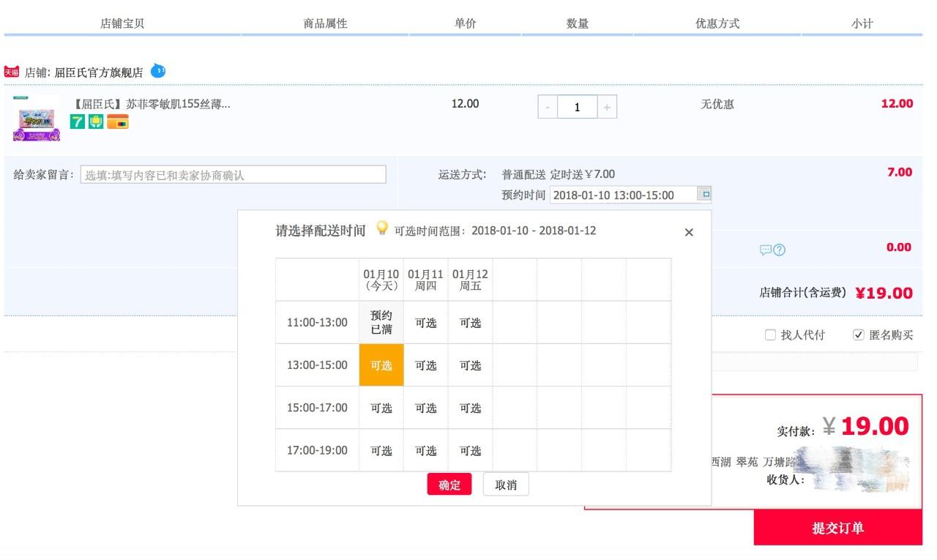Image resolution: width=937 pixels, height=560 pixels.
Task: Open the 预约时间 date-time field
Action: pyautogui.click(x=623, y=195)
